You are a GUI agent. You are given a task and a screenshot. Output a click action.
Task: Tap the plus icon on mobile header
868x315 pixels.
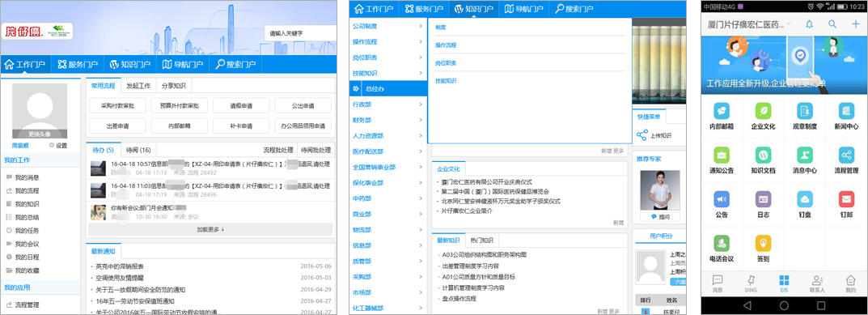[855, 24]
